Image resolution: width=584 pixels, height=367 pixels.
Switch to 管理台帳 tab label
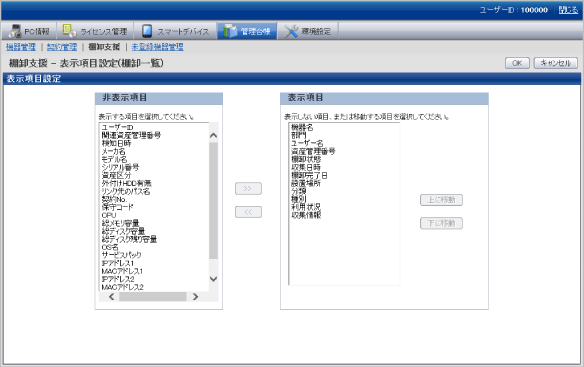[255, 32]
